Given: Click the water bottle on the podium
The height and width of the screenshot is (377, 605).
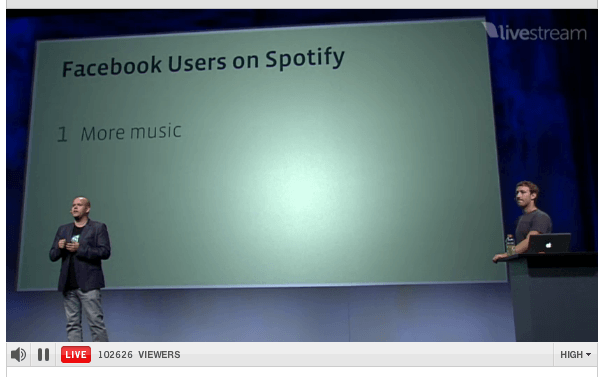Looking at the screenshot, I should tap(510, 245).
